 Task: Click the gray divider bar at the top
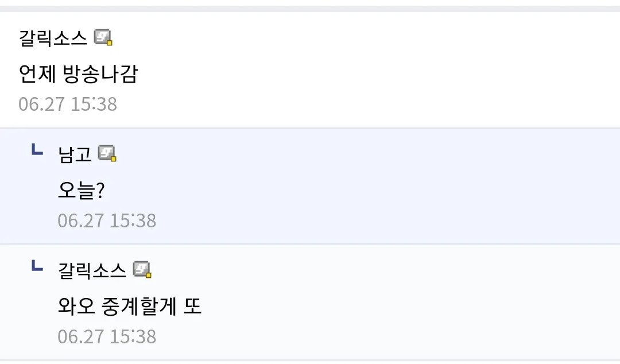click(310, 9)
